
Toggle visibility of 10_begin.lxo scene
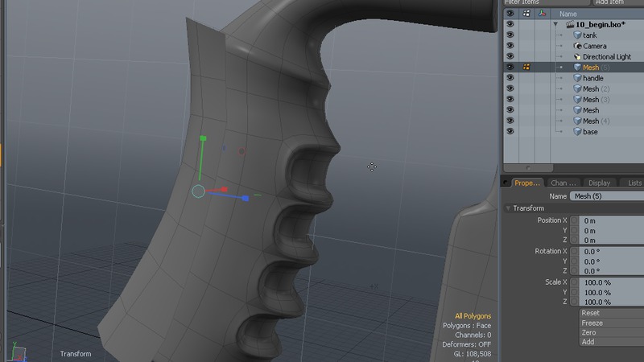tap(510, 24)
